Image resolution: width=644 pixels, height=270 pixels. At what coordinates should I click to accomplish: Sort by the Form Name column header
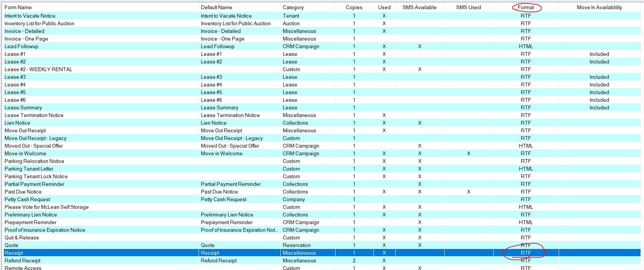[x=18, y=7]
